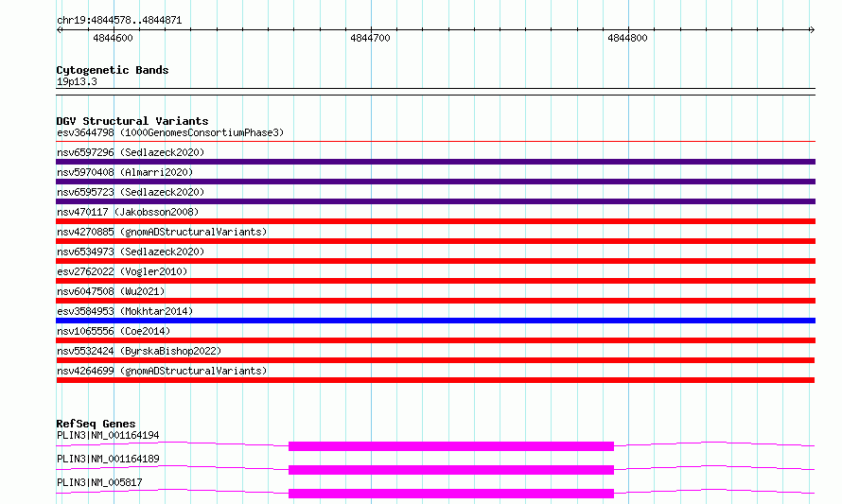
Task: Click the magenta exon of PLIN3|NM_005817
Action: 451,494
